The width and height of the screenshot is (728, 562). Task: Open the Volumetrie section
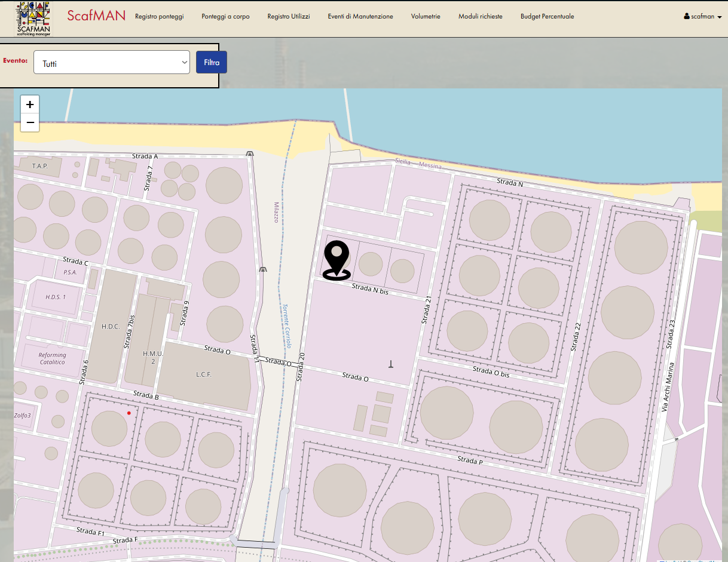(x=426, y=17)
